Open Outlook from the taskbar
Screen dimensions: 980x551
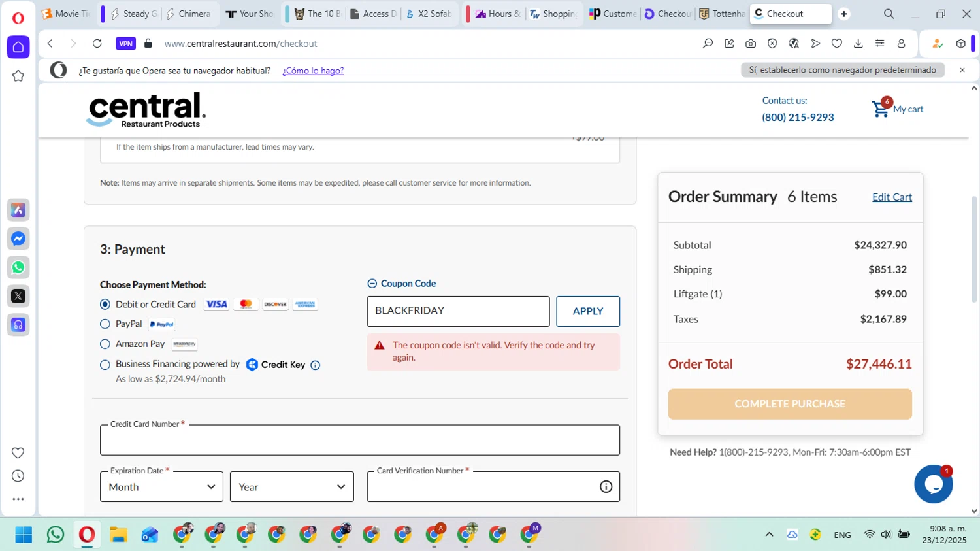(150, 535)
